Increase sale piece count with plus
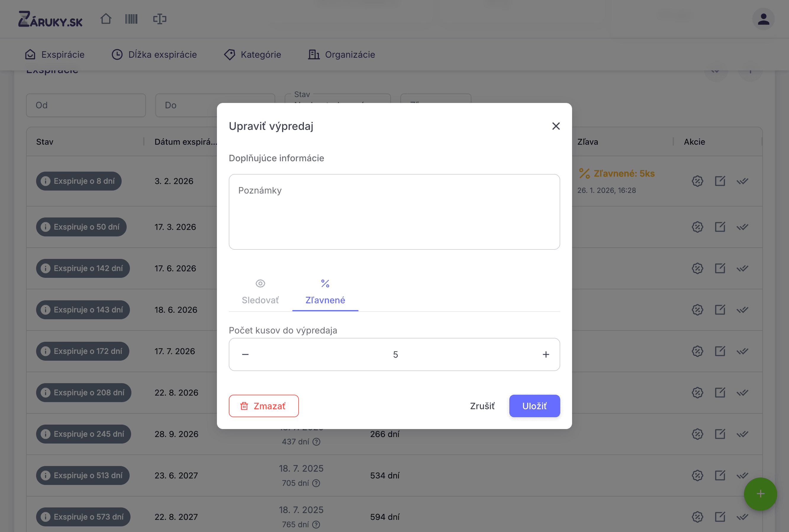789x532 pixels. coord(546,354)
